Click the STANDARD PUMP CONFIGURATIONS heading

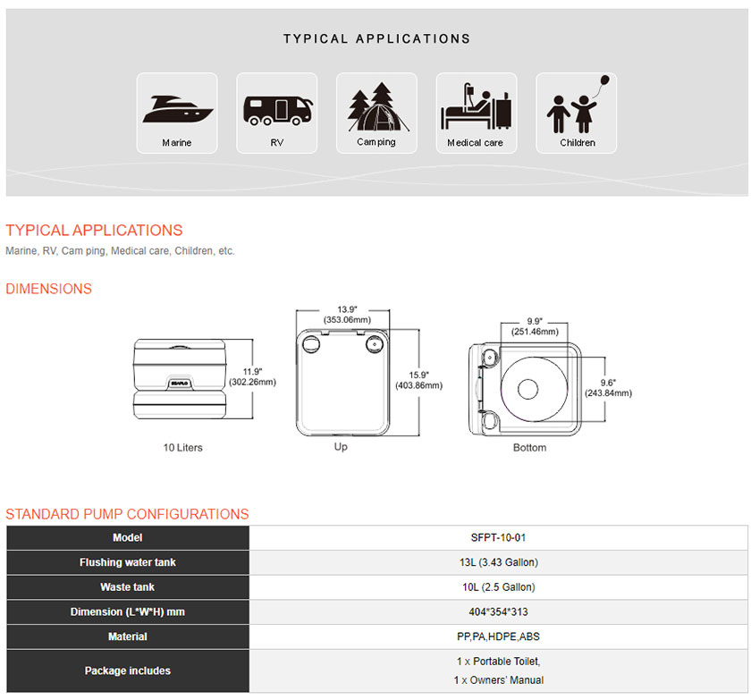pyautogui.click(x=127, y=514)
